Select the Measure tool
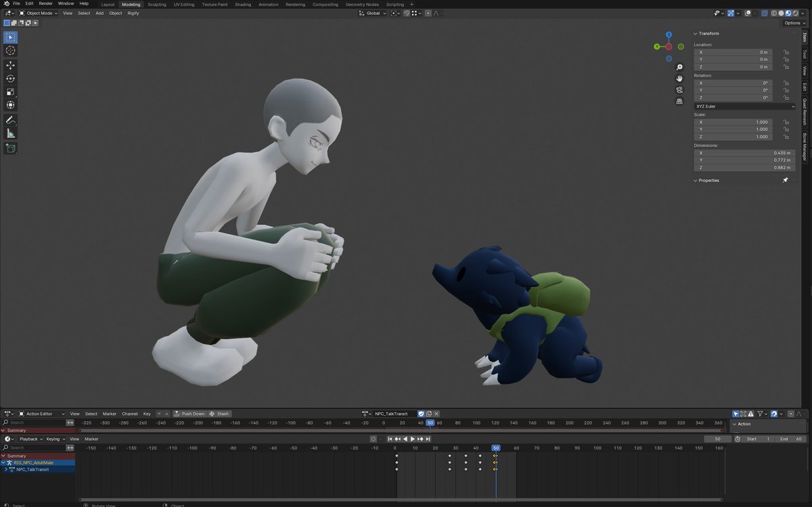 click(10, 133)
